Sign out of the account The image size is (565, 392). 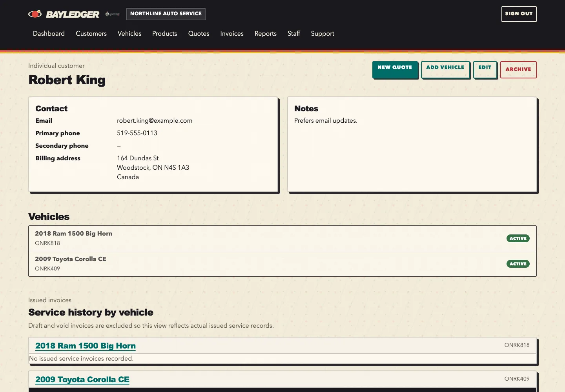(x=519, y=14)
